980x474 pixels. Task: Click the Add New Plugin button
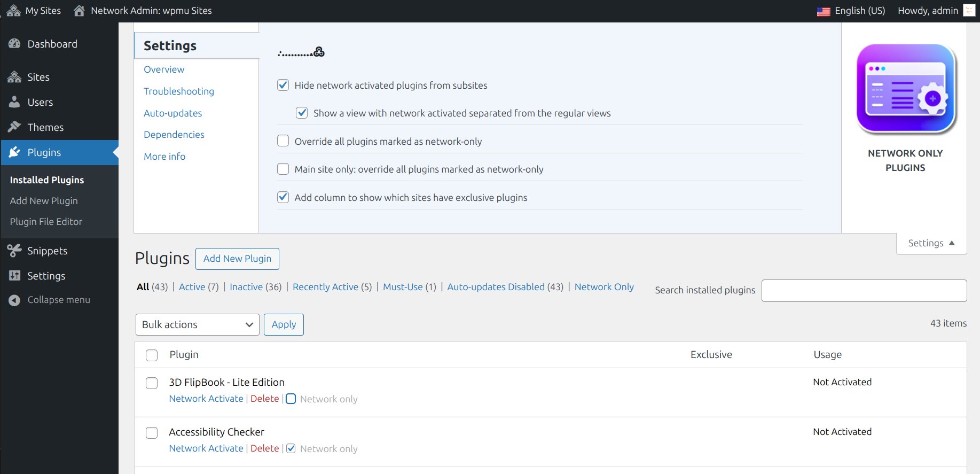pos(237,259)
